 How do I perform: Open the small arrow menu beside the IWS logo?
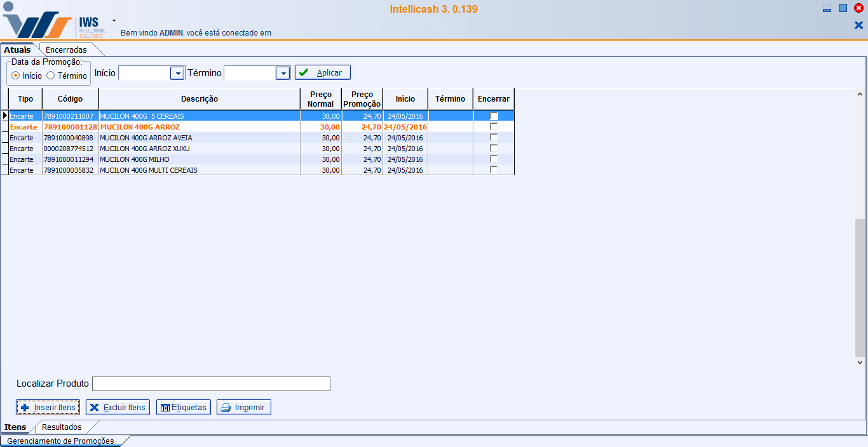114,20
